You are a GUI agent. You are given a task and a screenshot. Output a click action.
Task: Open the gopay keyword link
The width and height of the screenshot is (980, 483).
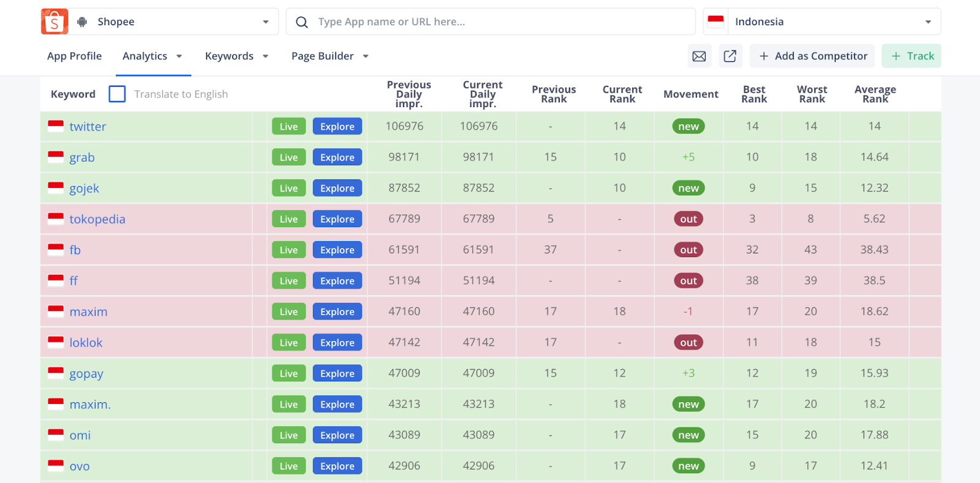click(86, 374)
